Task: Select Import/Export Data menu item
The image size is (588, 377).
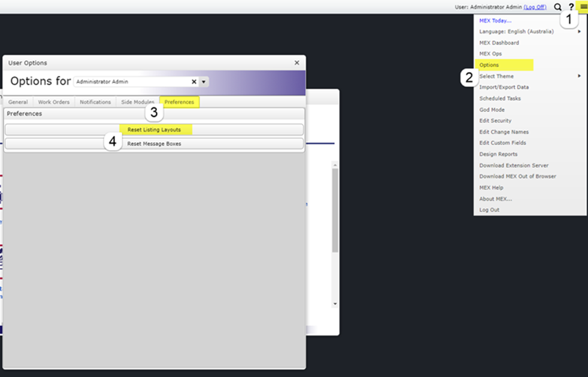Action: (504, 87)
